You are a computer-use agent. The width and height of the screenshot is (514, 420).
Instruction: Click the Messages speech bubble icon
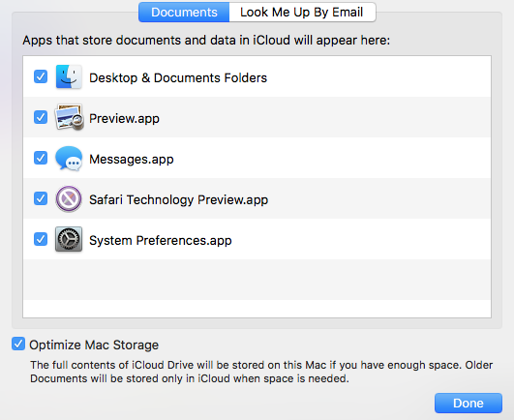(x=69, y=159)
